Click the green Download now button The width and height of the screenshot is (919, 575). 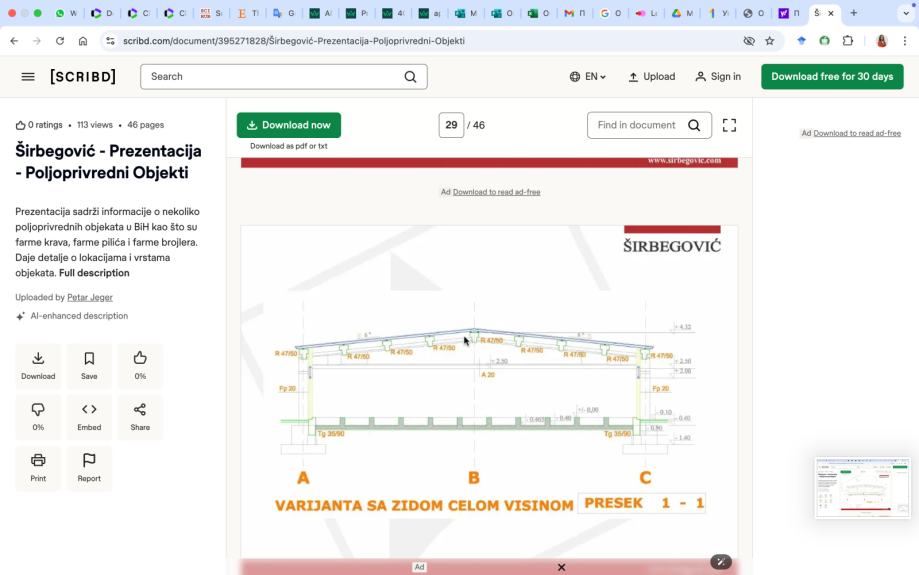pyautogui.click(x=289, y=125)
